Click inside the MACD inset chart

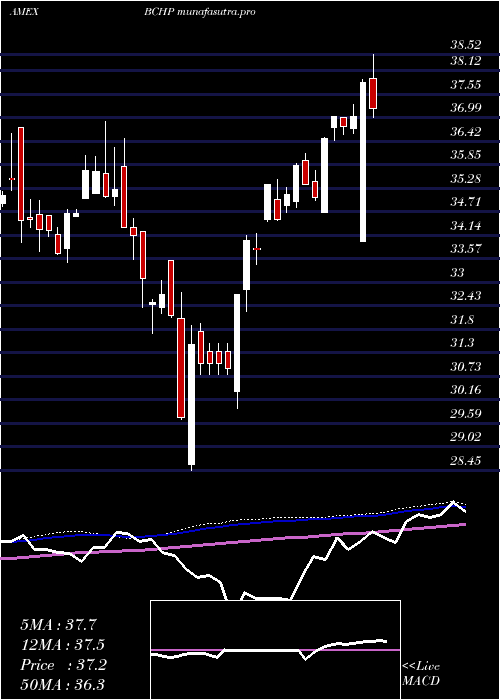click(275, 650)
